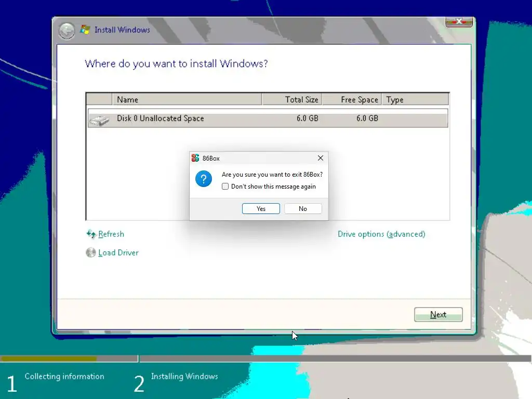Click the Refresh link

coord(111,234)
